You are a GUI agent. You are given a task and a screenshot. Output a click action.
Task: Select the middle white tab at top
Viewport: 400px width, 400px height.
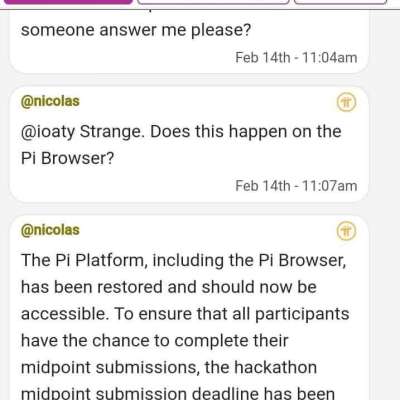coord(213,2)
